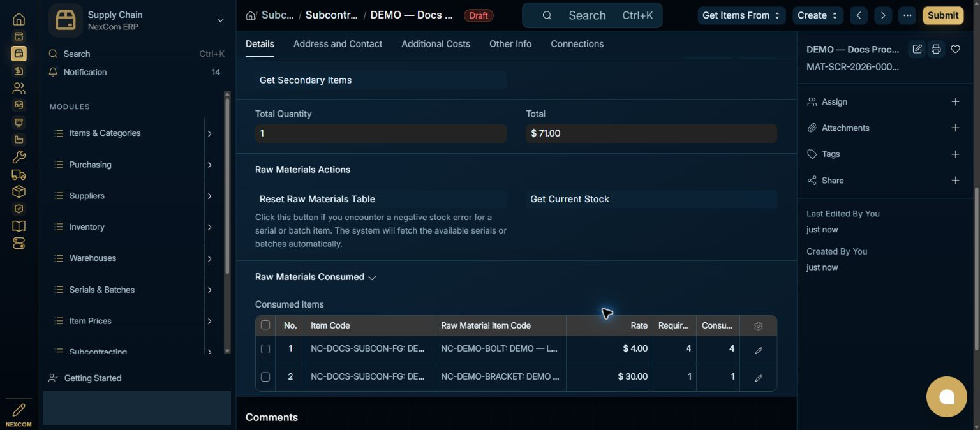Screen dimensions: 980x430
Task: Click Total Quantity field showing 1
Action: pyautogui.click(x=381, y=133)
